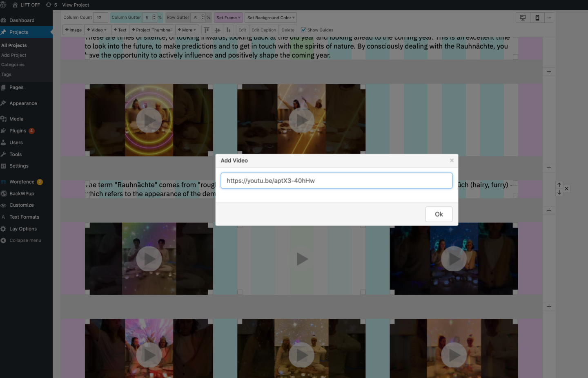Toggle the Show Guides checkbox
This screenshot has width=588, height=378.
303,30
